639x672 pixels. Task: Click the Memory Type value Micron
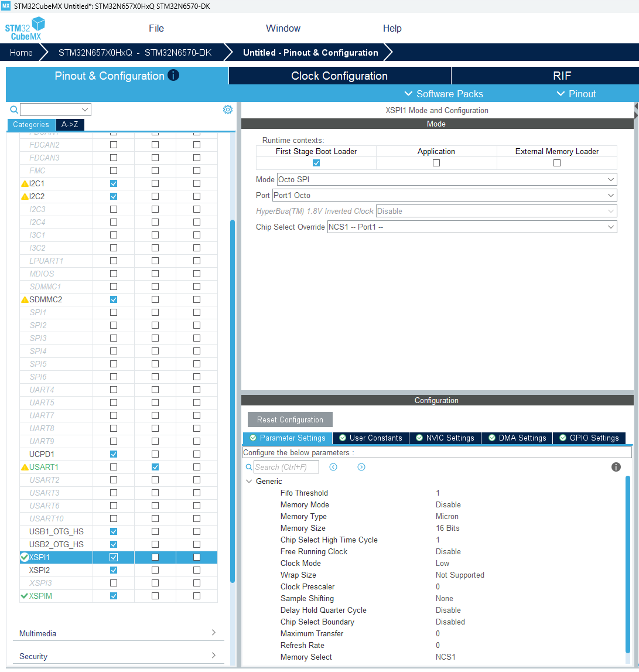tap(447, 516)
